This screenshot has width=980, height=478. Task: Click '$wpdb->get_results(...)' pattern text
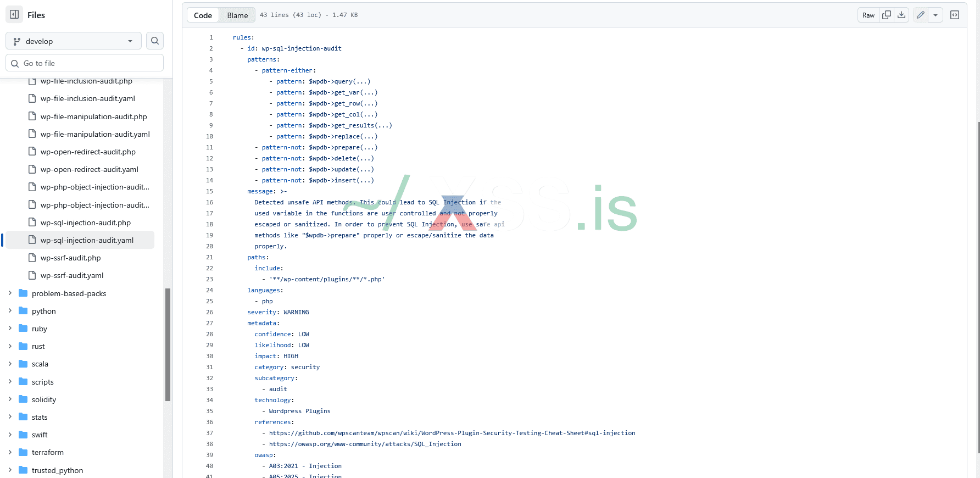pyautogui.click(x=350, y=125)
